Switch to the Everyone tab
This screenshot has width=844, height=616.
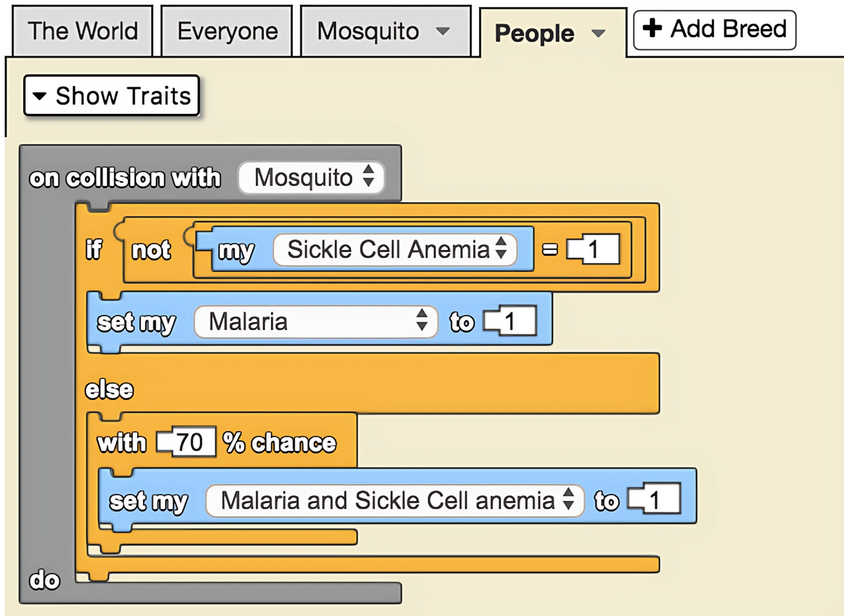click(x=227, y=31)
